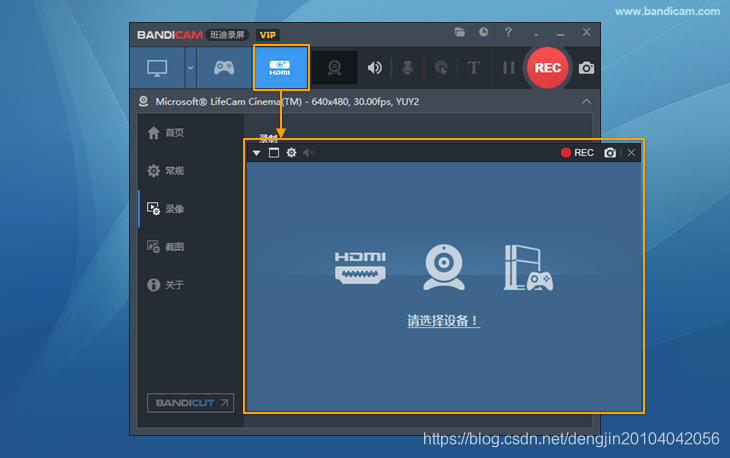
Task: Select screen recording mode monitor icon
Action: click(157, 68)
